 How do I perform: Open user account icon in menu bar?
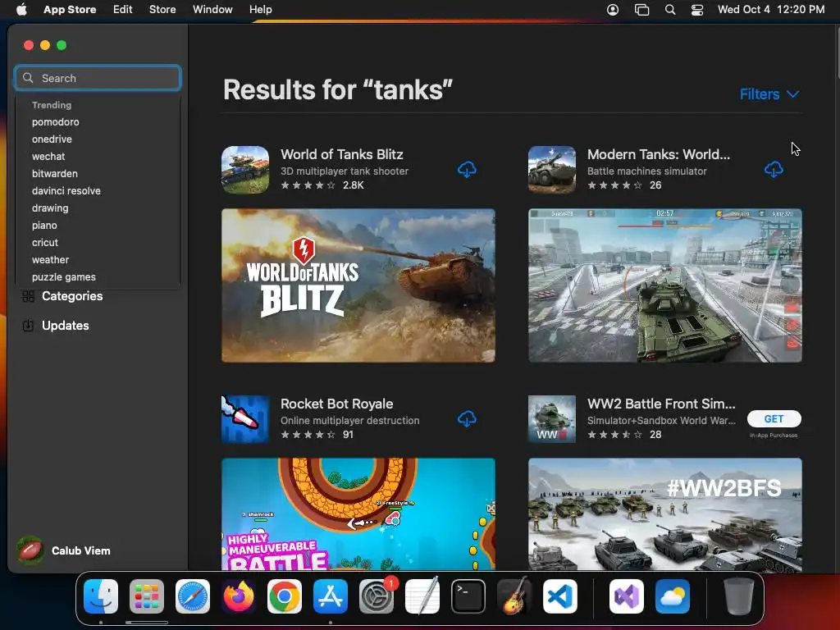click(x=612, y=10)
